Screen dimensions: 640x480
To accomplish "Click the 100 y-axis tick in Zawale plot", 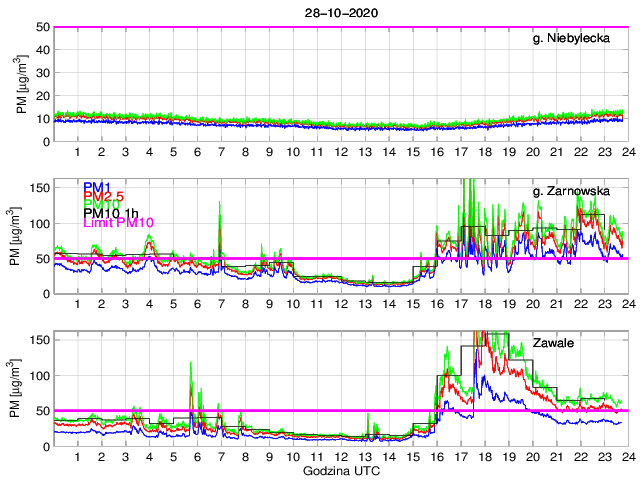I will (x=39, y=375).
